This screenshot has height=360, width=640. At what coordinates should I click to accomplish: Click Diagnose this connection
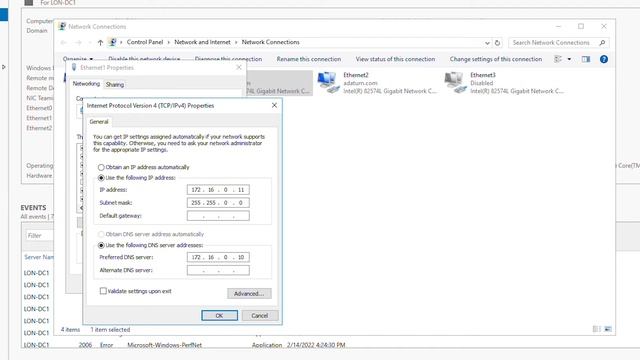(228, 59)
